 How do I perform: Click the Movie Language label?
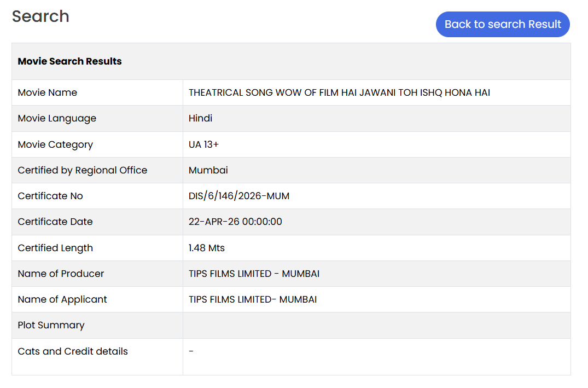(57, 119)
